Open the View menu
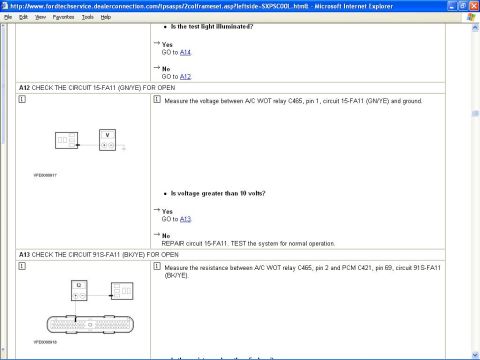The height and width of the screenshot is (360, 480). (40, 17)
